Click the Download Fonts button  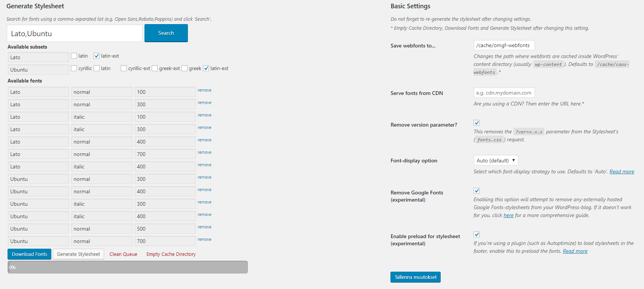[29, 254]
